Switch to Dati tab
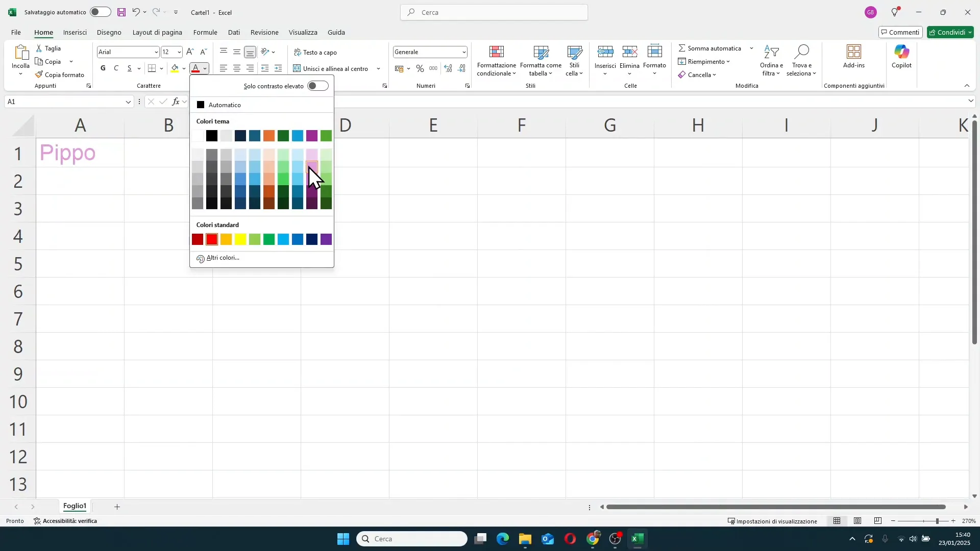 coord(234,32)
